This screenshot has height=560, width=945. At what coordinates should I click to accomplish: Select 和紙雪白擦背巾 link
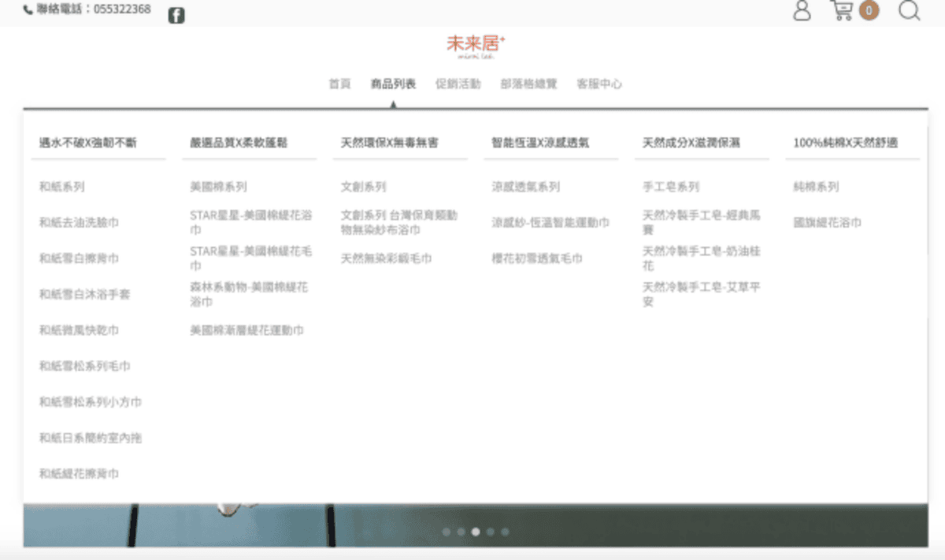[79, 258]
